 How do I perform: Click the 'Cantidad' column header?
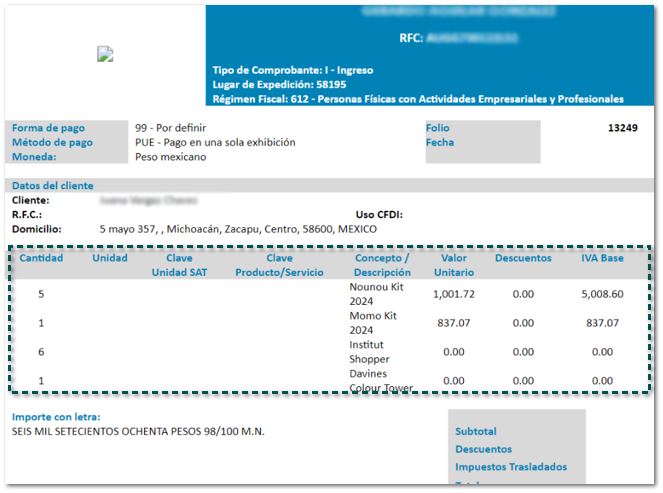(41, 258)
